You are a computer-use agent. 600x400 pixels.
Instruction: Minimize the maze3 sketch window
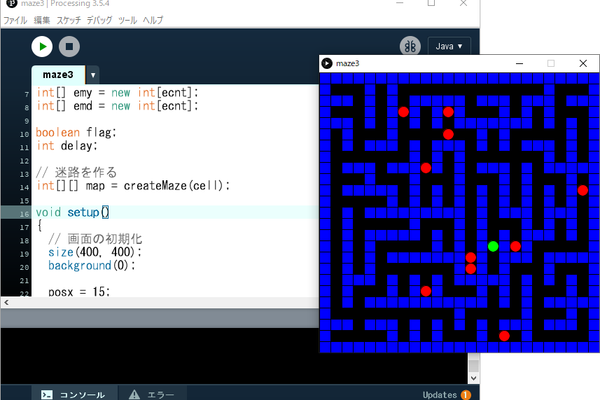point(519,64)
